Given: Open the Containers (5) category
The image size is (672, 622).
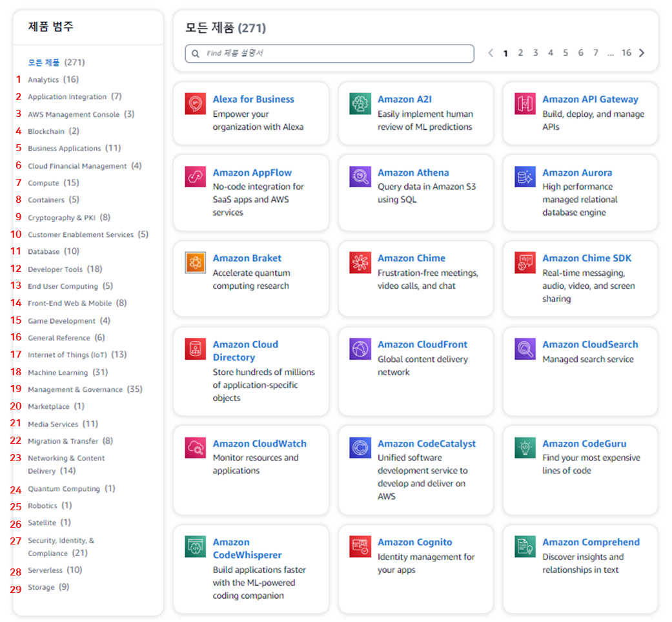Looking at the screenshot, I should [x=53, y=200].
